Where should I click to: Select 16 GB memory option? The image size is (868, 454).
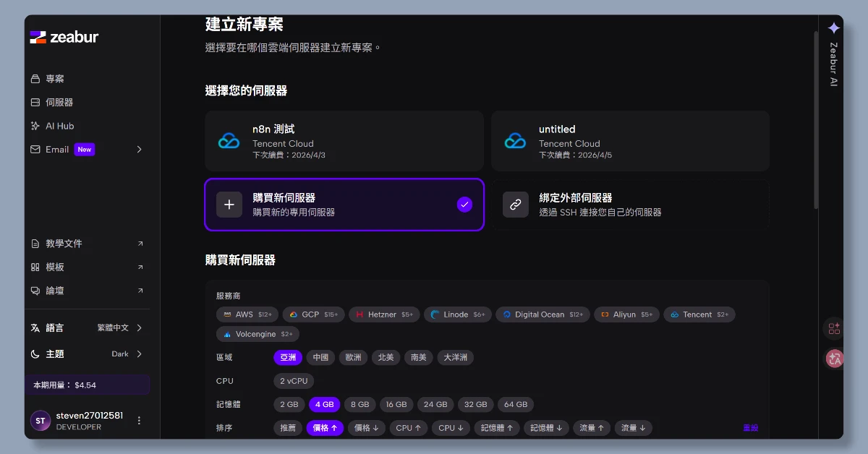[x=396, y=405]
